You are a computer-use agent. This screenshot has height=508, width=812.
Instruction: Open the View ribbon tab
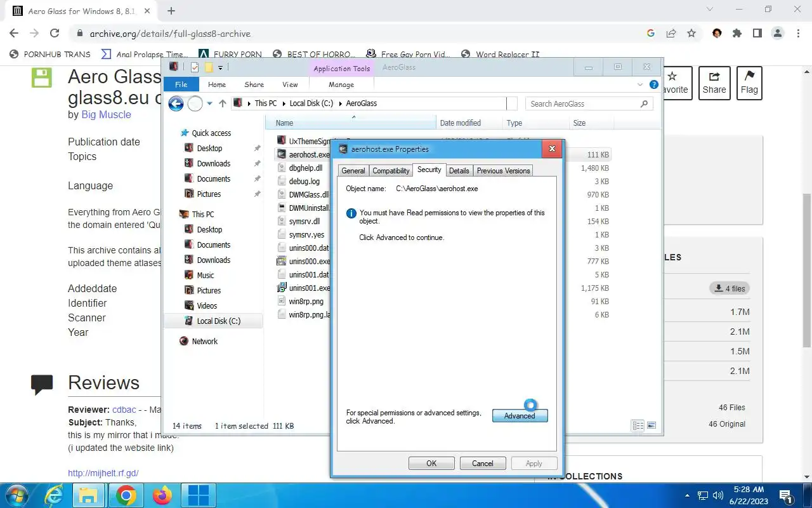pyautogui.click(x=290, y=84)
